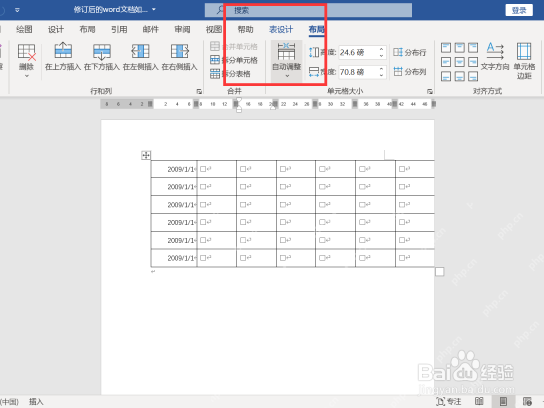544x408 pixels.
Task: Open Rows and Columns dialog launcher
Action: tap(199, 91)
